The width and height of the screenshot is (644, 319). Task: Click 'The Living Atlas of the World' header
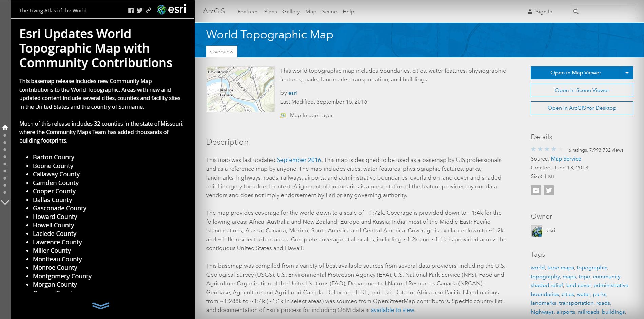(53, 11)
